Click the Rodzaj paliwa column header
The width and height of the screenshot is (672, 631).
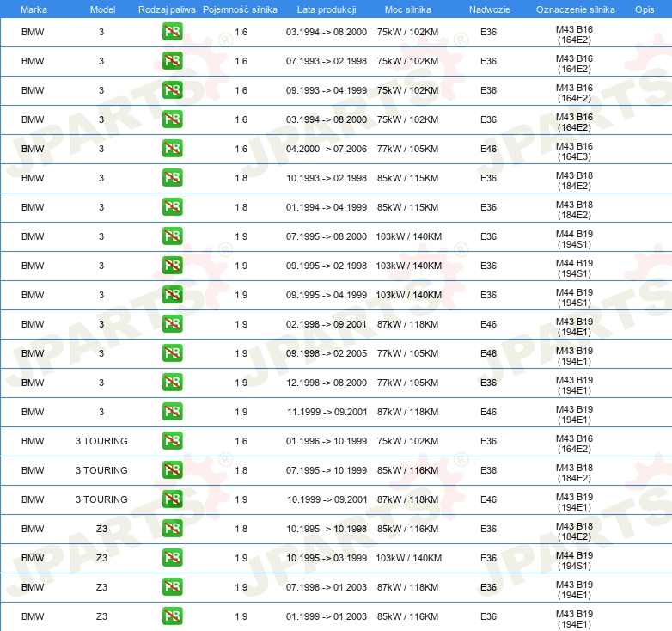pyautogui.click(x=167, y=9)
